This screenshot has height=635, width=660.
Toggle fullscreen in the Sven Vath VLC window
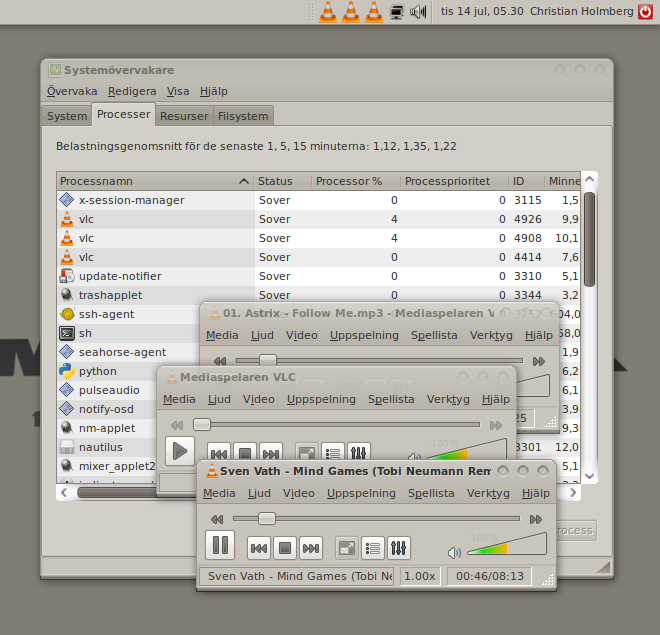click(x=347, y=548)
